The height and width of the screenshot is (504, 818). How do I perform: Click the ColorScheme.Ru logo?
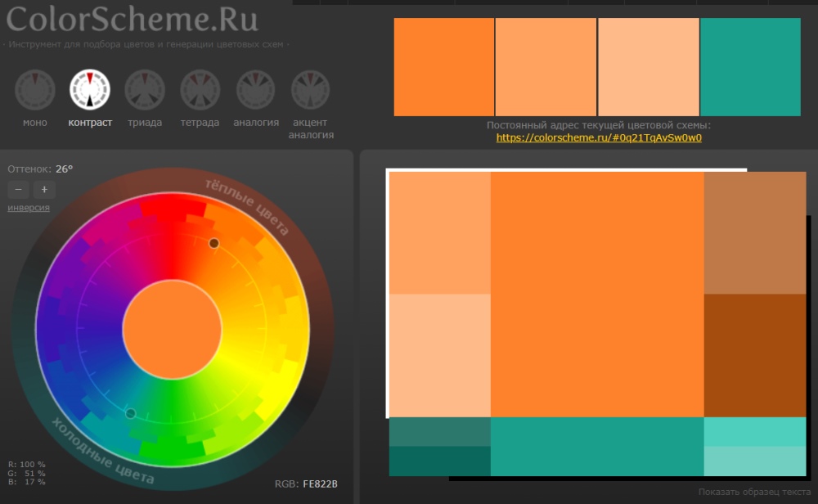tap(133, 19)
